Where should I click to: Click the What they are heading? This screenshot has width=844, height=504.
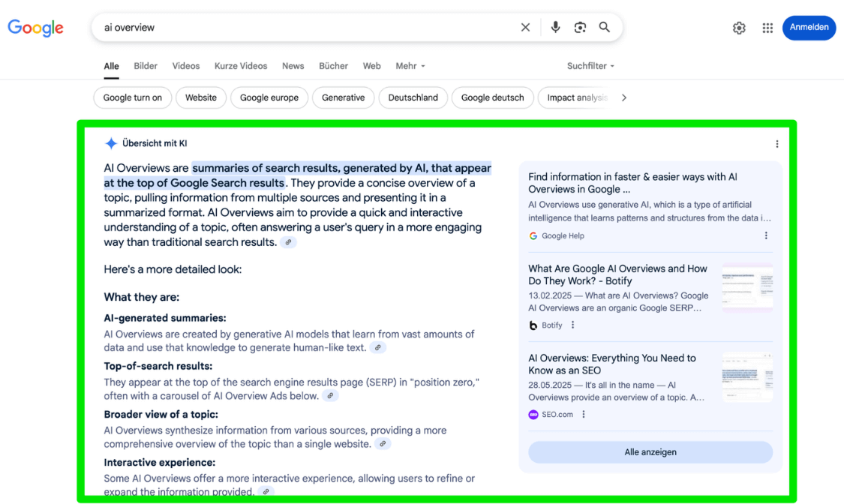[x=142, y=298]
